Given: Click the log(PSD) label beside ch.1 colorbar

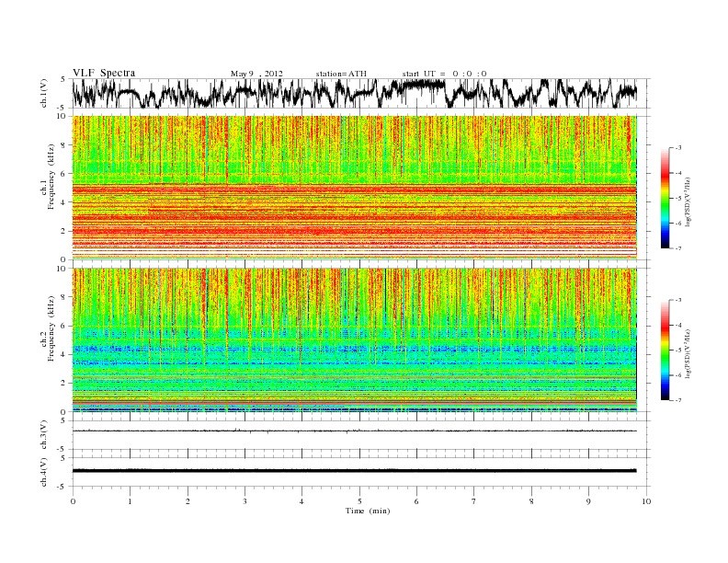Looking at the screenshot, I should 688,201.
